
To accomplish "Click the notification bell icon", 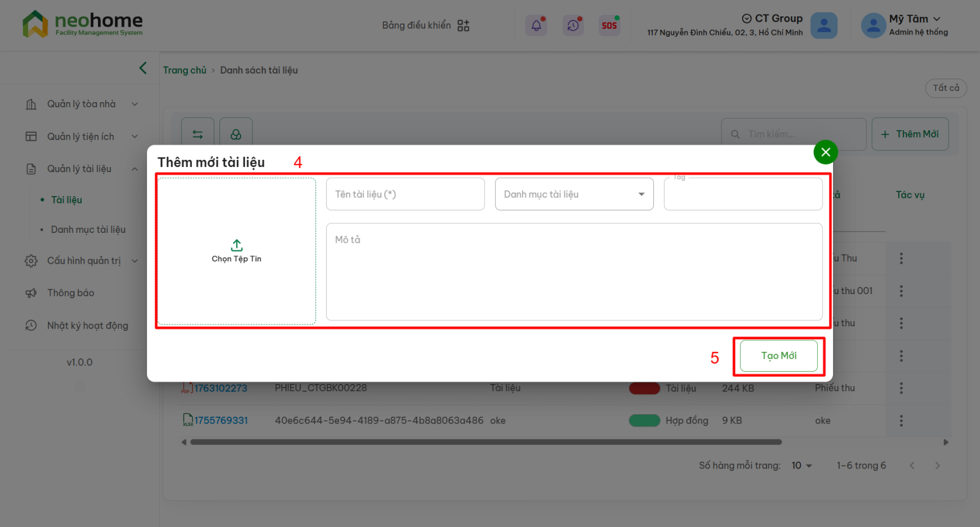I will click(536, 26).
